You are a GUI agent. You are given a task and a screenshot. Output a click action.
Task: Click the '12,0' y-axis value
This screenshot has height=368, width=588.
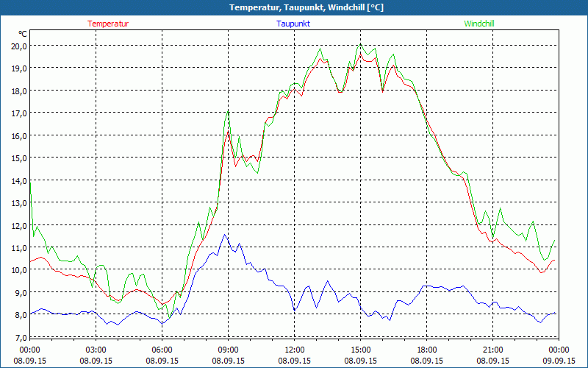click(x=19, y=225)
